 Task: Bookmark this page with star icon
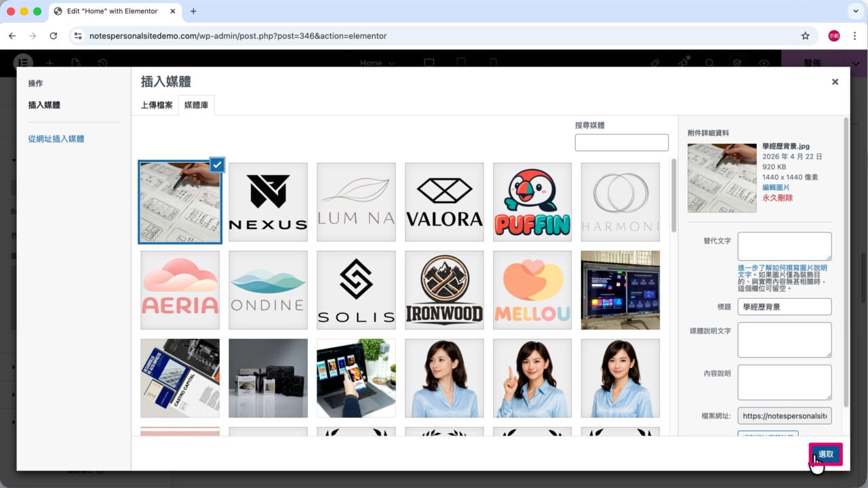tap(805, 36)
